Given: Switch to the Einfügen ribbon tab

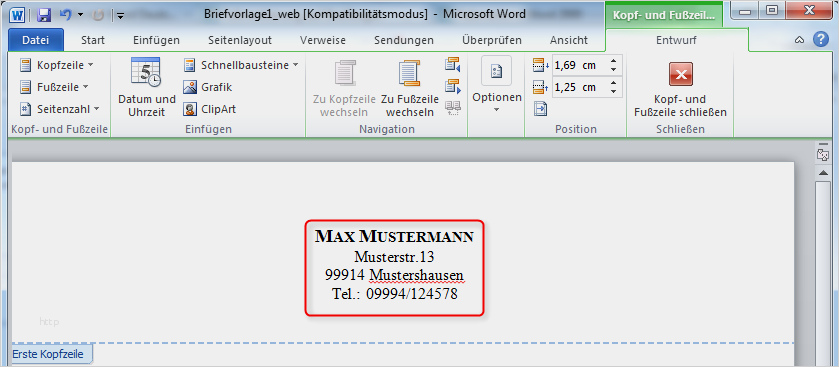Looking at the screenshot, I should point(156,40).
